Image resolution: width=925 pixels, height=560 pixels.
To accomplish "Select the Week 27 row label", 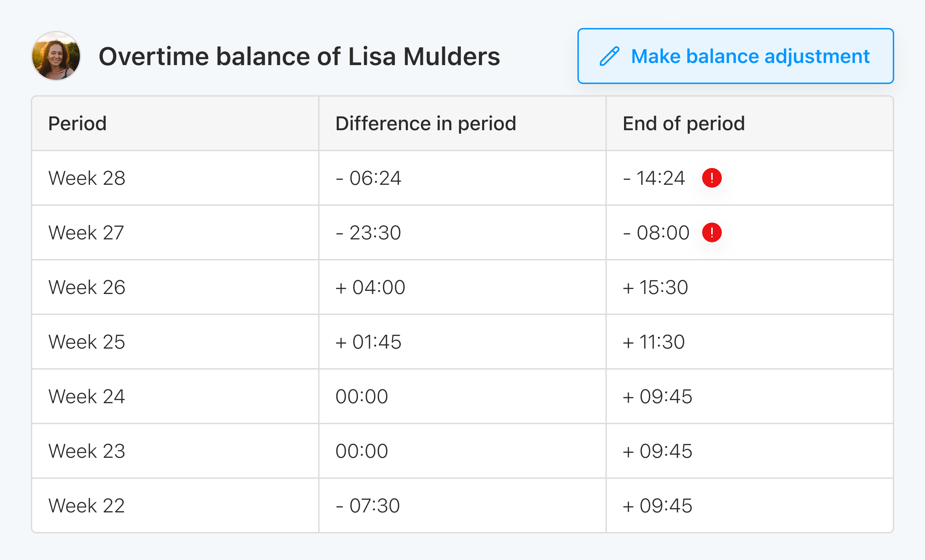I will click(86, 232).
